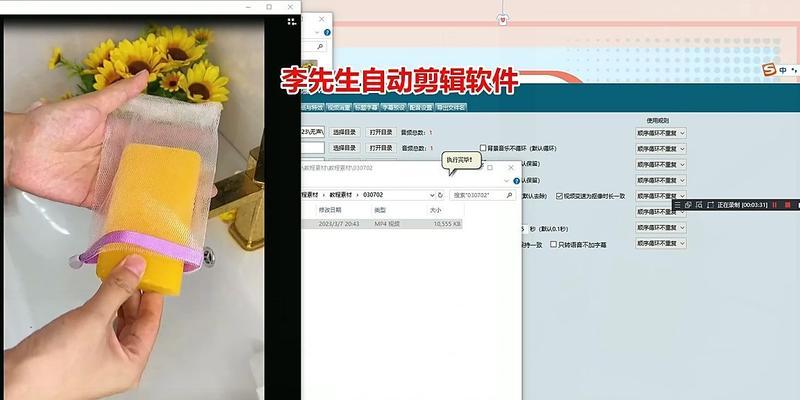Expand the ribbon chevron in the rear Explorer window
The image size is (800, 400).
317,32
